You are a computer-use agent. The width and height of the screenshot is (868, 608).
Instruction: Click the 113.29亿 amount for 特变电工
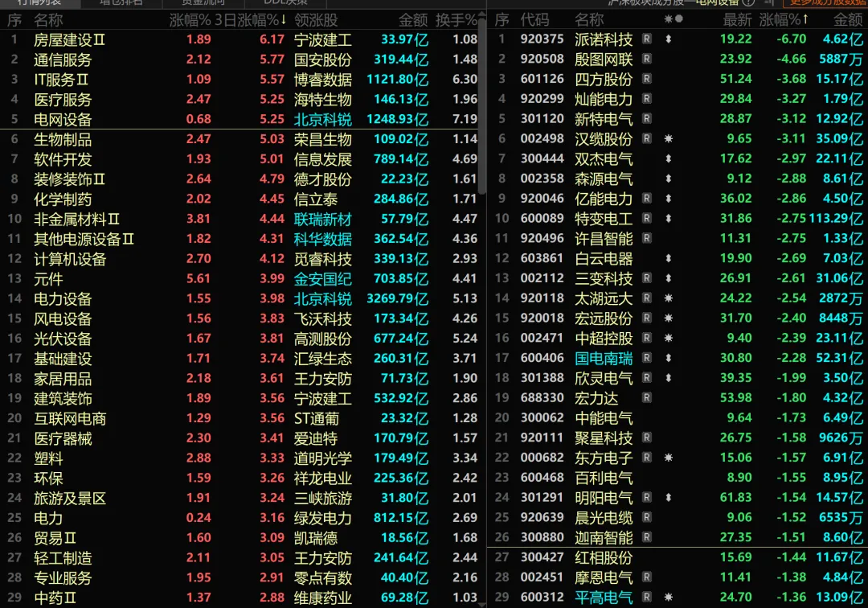pyautogui.click(x=836, y=218)
